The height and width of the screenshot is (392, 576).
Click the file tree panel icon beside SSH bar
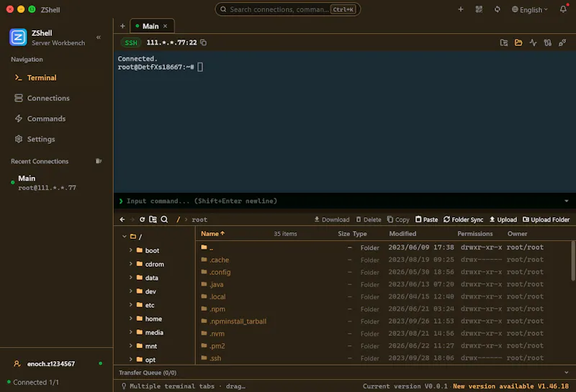[x=503, y=43]
